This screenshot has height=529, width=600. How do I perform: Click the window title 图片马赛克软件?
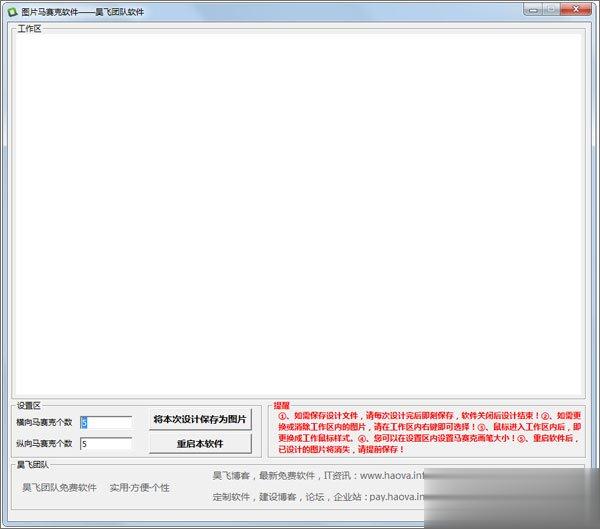click(83, 12)
